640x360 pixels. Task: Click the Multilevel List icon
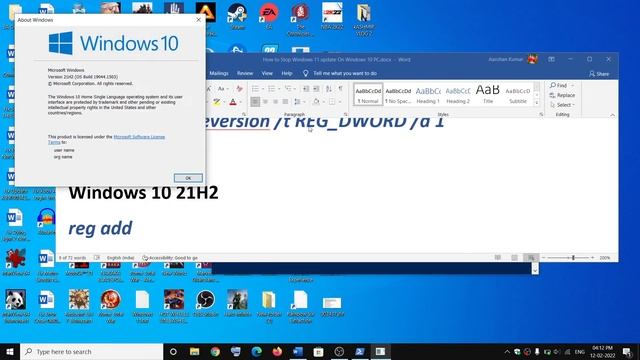click(x=289, y=89)
